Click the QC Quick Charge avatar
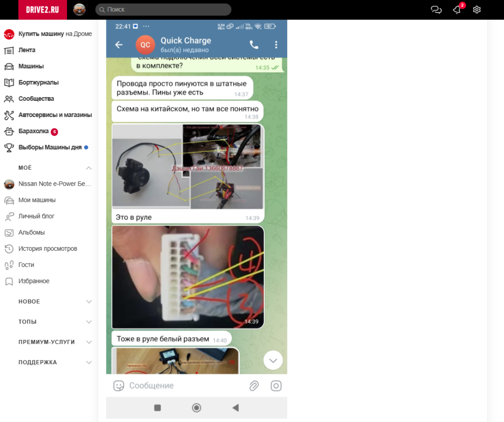504x422 pixels. click(145, 45)
